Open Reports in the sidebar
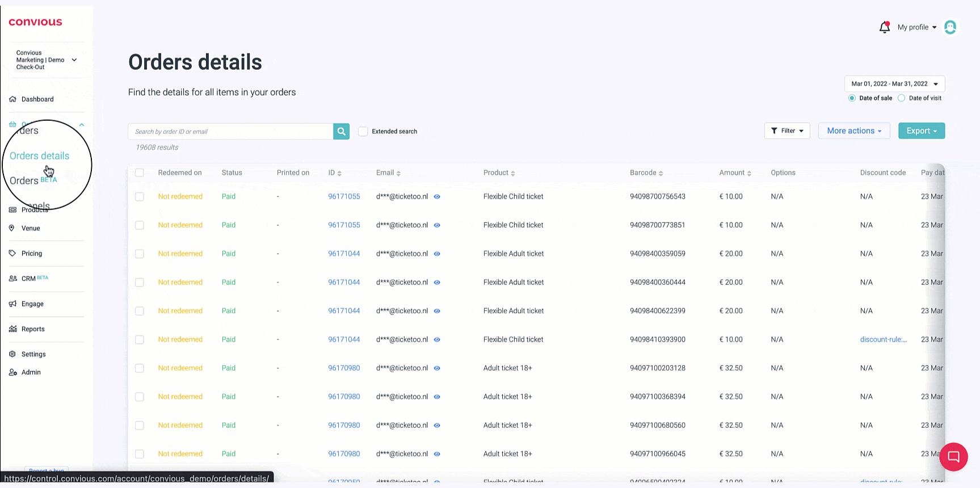Screen dimensions: 980x488 point(33,329)
